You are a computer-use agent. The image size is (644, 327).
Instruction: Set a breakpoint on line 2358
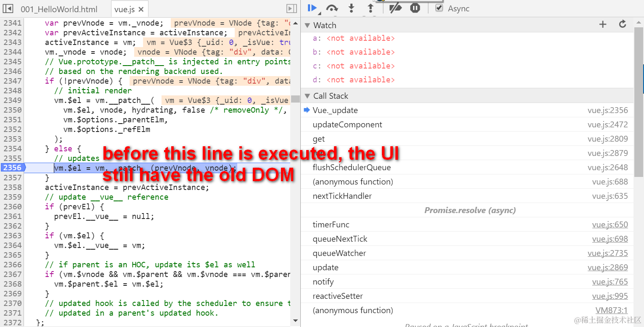pyautogui.click(x=12, y=187)
